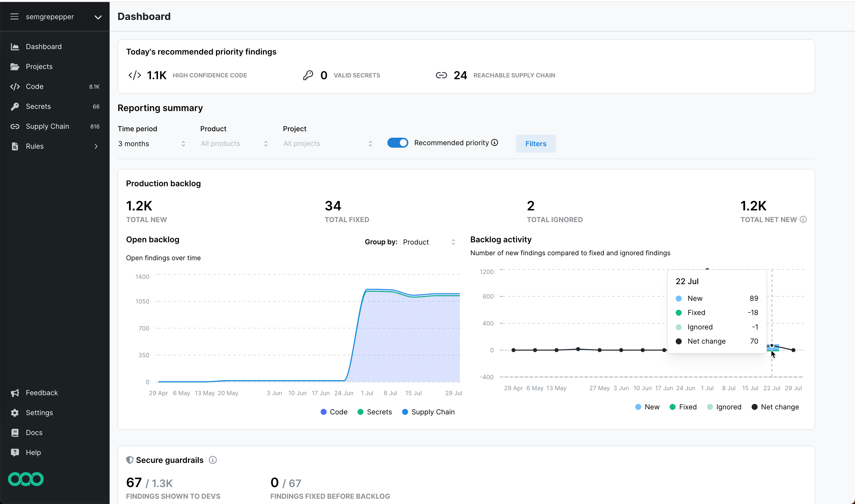855x504 pixels.
Task: Open the 1.1K high confidence code findings
Action: click(157, 75)
